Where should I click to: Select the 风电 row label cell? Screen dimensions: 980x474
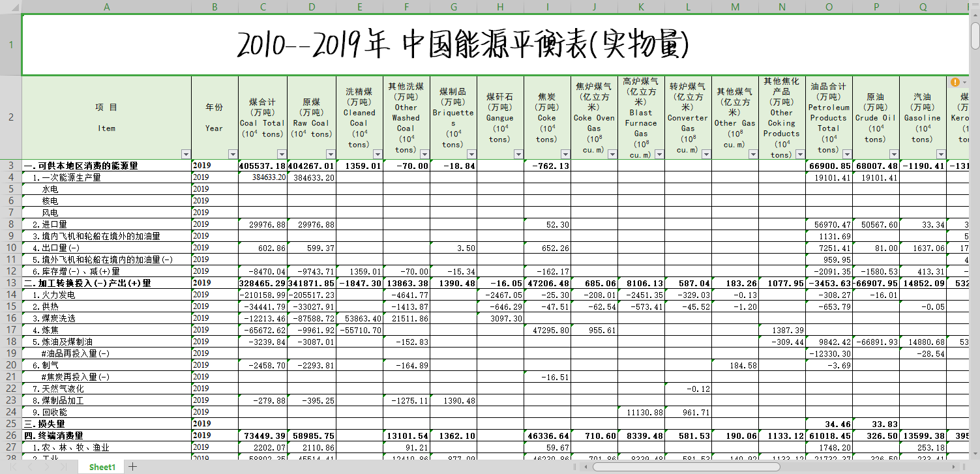[106, 213]
